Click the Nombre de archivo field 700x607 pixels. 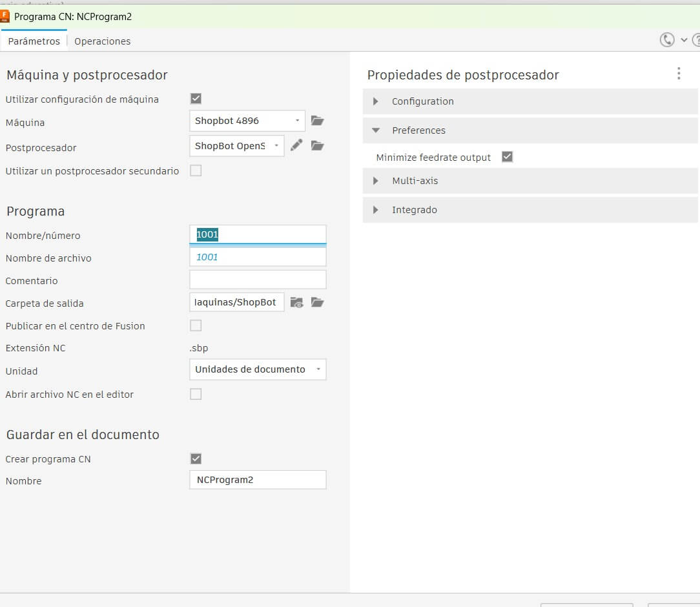[x=258, y=257]
